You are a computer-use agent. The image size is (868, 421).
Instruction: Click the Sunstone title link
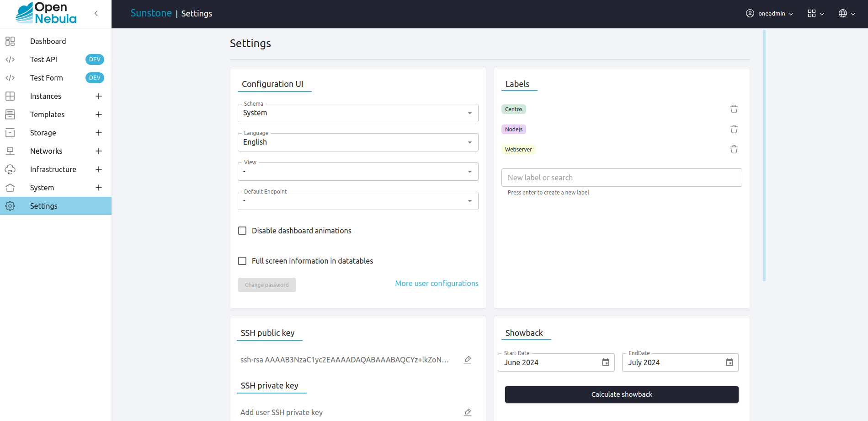click(x=151, y=13)
